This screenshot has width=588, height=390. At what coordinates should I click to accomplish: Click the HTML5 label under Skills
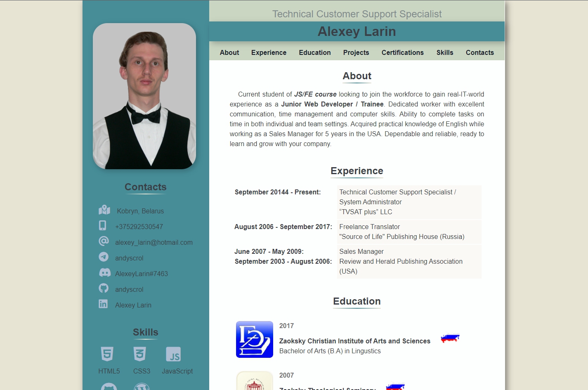pos(109,371)
